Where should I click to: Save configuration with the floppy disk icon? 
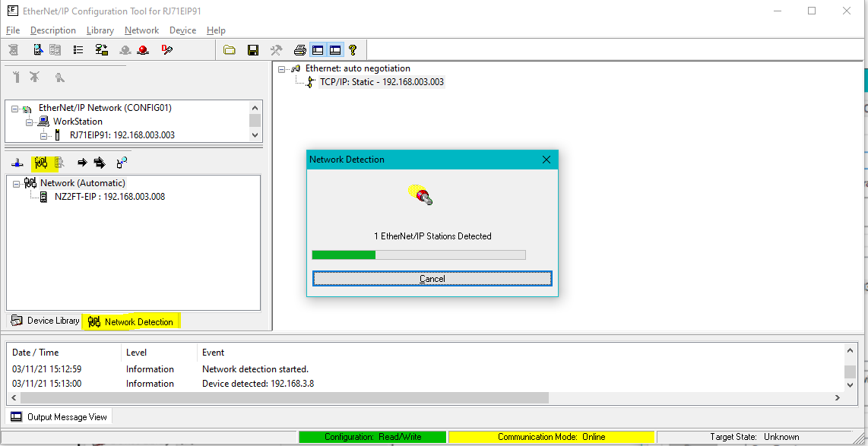pos(253,50)
